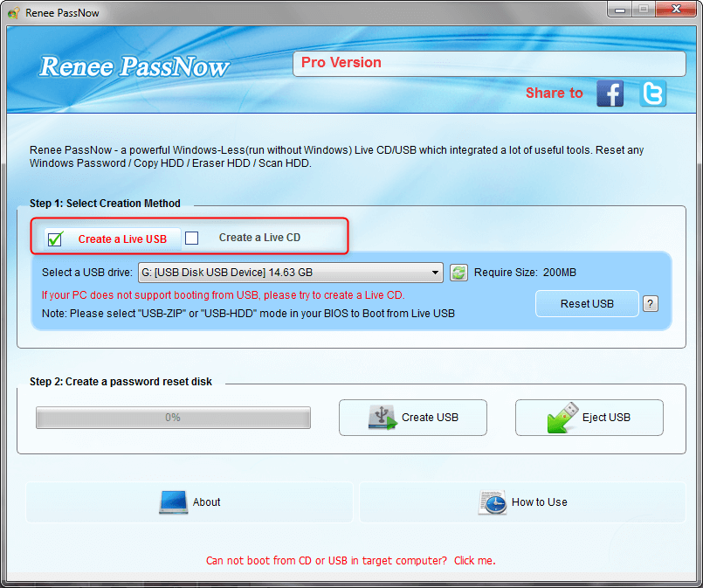Click the Reset USB button
The width and height of the screenshot is (703, 588).
(587, 303)
